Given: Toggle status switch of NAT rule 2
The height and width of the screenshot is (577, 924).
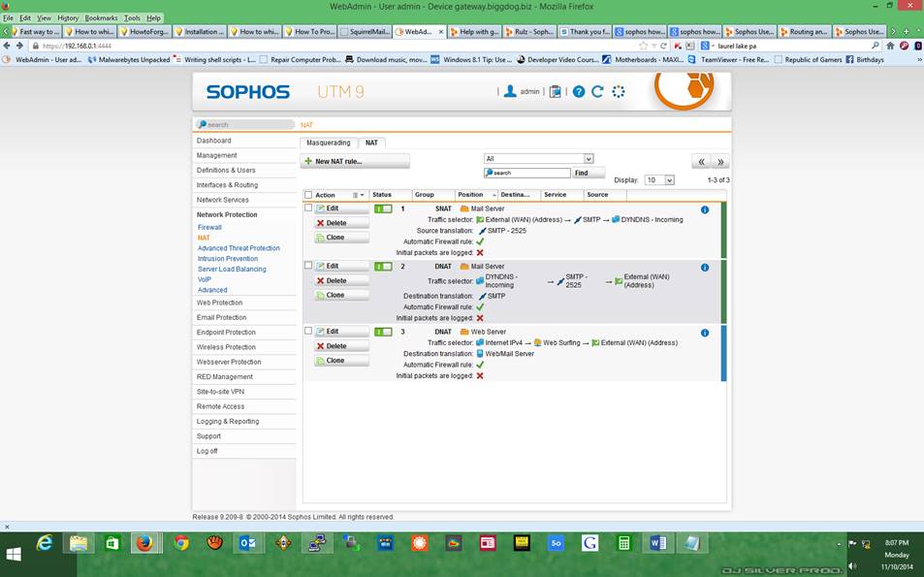Looking at the screenshot, I should coord(383,267).
